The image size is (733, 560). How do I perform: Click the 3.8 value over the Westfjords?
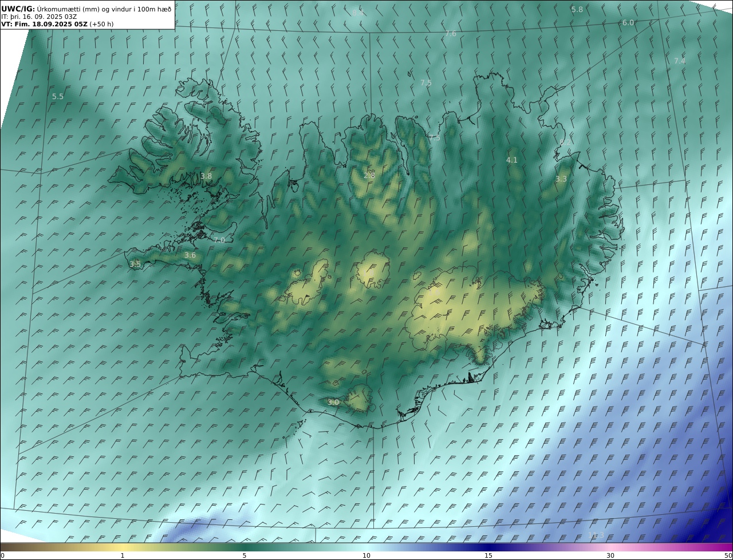[206, 176]
